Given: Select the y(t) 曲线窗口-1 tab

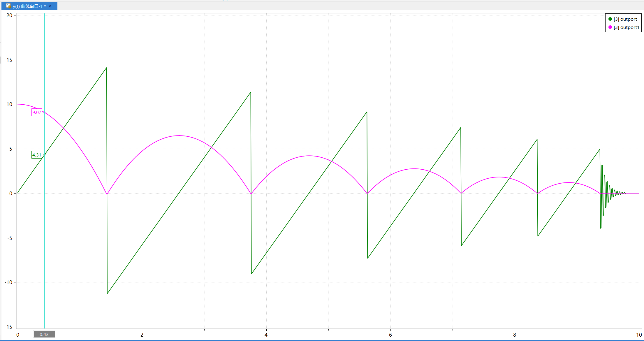Looking at the screenshot, I should pyautogui.click(x=29, y=6).
